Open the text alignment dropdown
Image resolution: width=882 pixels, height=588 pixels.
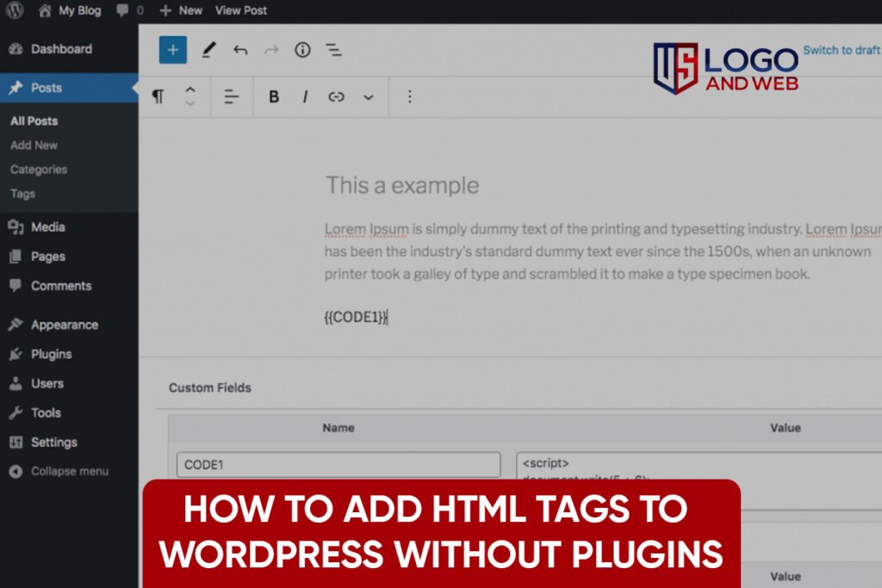coord(231,96)
